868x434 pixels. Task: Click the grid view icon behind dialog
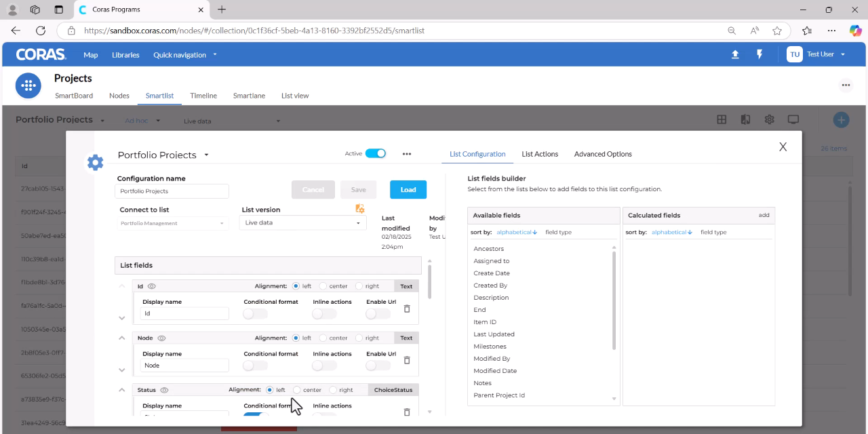(722, 119)
